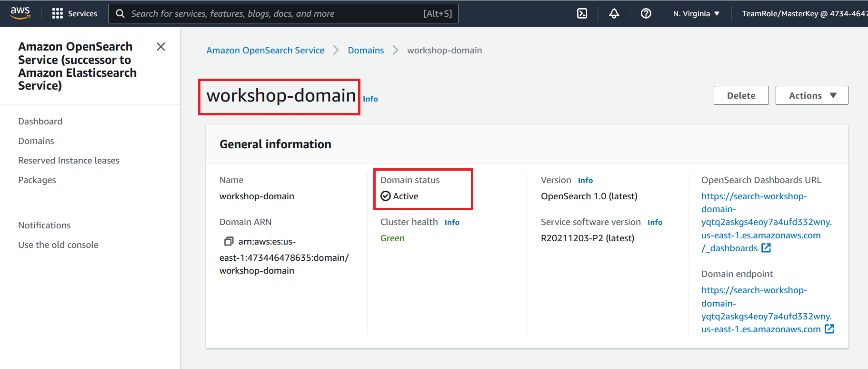Go to Dashboard in sidebar
Screen dimensions: 868x369
tap(40, 121)
